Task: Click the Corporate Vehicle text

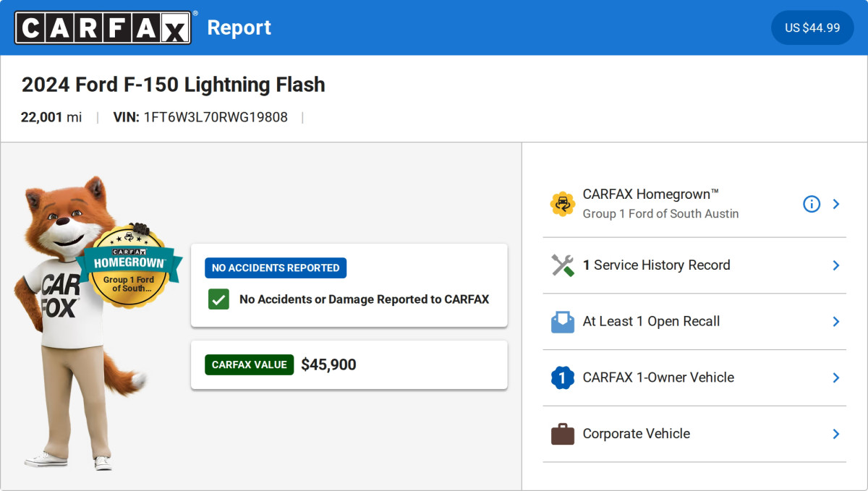Action: click(637, 434)
